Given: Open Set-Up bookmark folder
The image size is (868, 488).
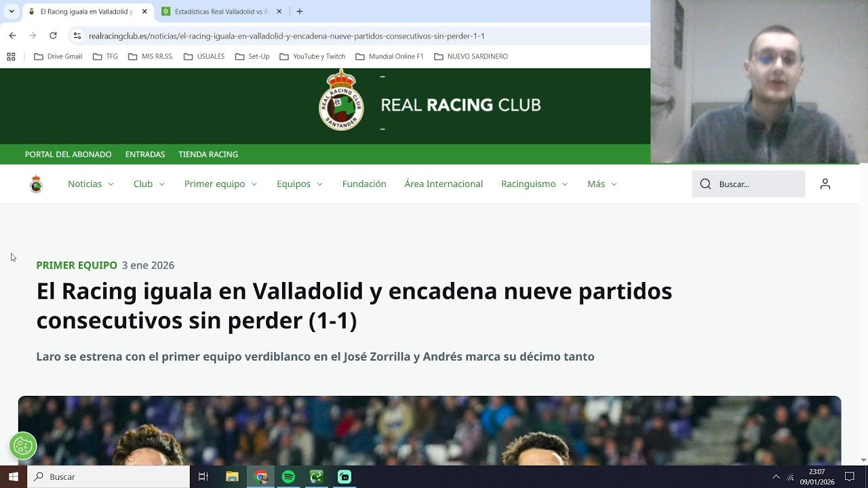Looking at the screenshot, I should (252, 56).
